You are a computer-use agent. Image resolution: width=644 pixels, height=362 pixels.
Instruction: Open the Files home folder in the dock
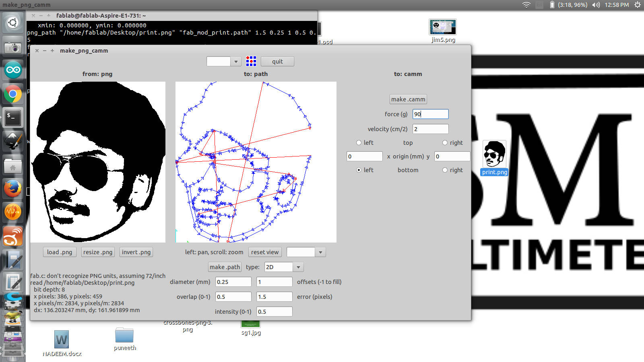point(13,165)
